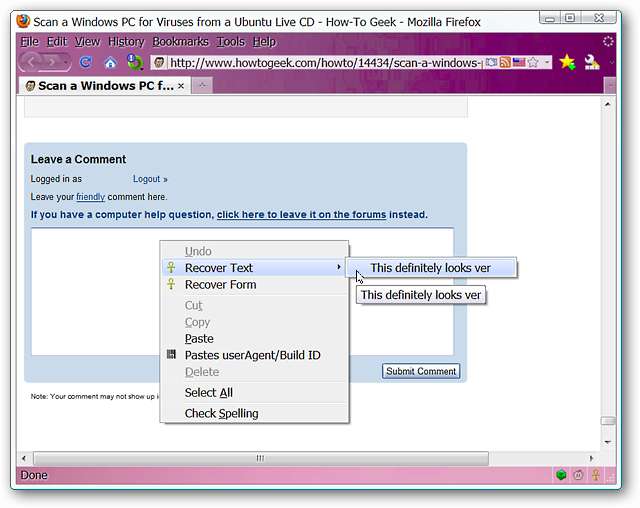Image resolution: width=640 pixels, height=508 pixels.
Task: Bookmark this page with the star outline
Action: pos(533,62)
